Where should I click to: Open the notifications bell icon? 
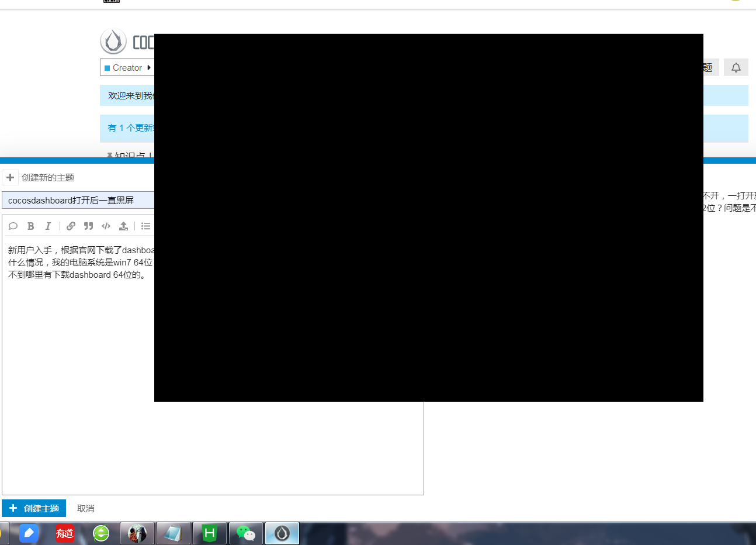[x=736, y=68]
